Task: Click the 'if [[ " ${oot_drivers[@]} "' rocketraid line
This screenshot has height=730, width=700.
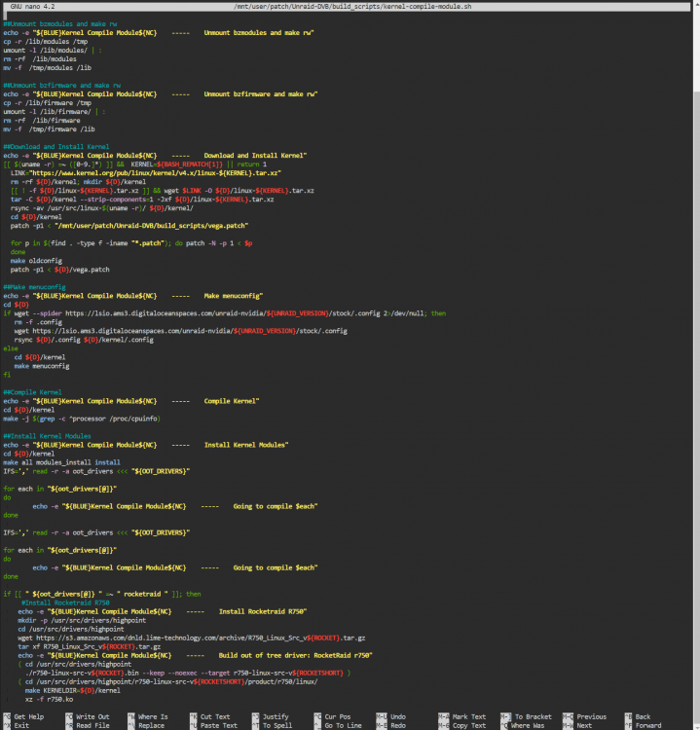Action: [102, 594]
